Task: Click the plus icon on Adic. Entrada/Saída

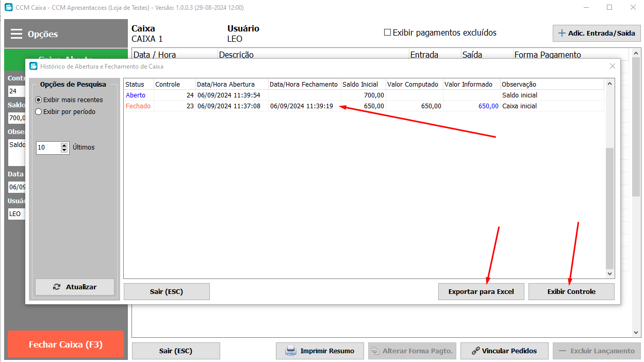Action: coord(562,33)
